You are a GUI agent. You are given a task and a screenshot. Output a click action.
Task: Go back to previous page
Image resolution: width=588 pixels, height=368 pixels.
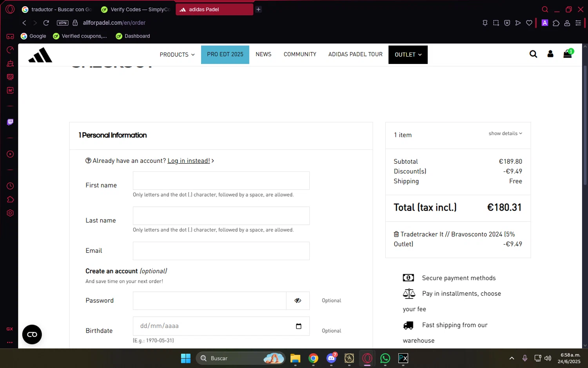coord(24,23)
